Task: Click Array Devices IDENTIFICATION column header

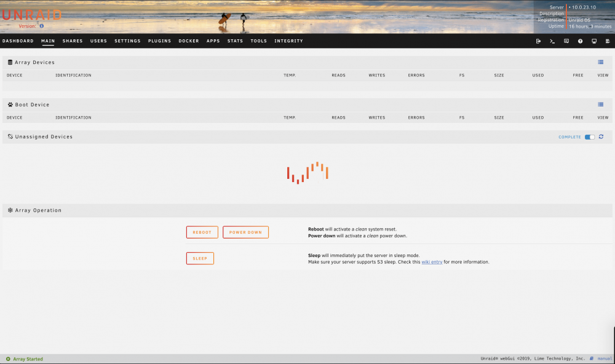Action: pyautogui.click(x=73, y=75)
